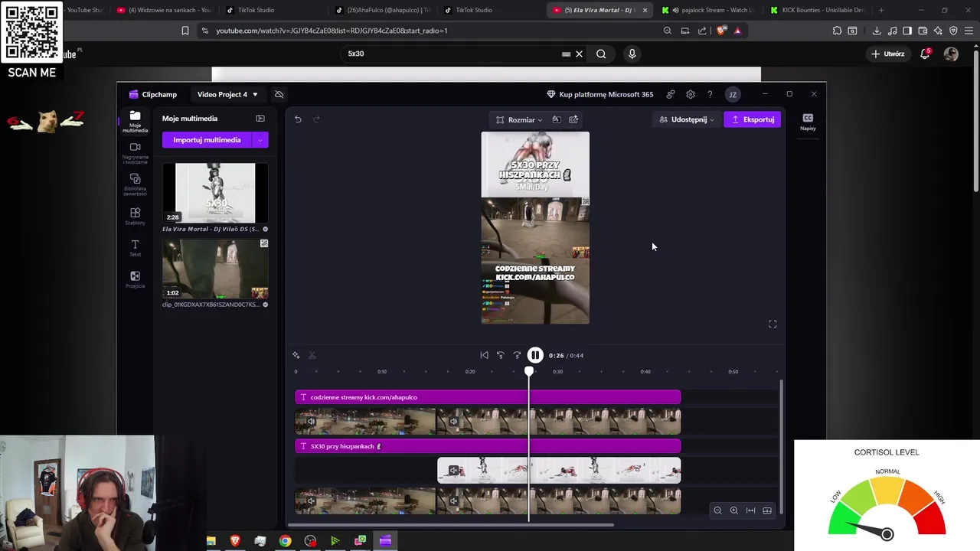Click Kup platformę Microsoft 365 link

599,94
